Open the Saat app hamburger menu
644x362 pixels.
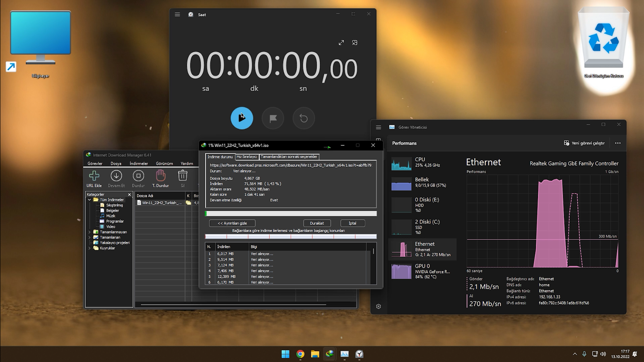click(x=177, y=15)
